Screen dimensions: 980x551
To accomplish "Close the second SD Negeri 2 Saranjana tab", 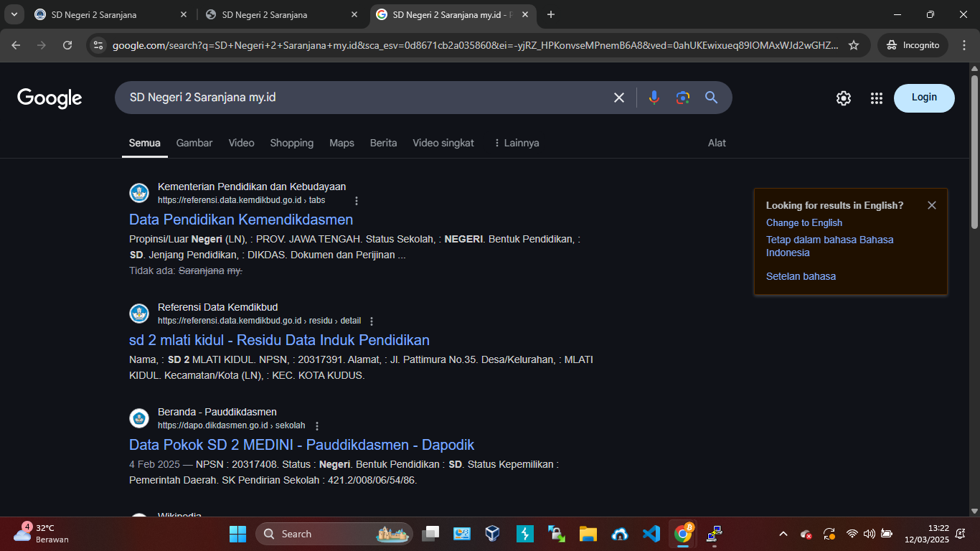I will (354, 14).
